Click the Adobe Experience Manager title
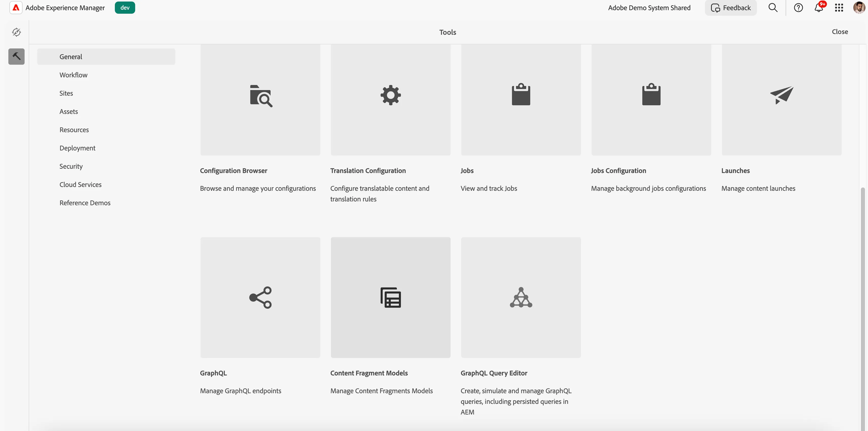 pos(65,8)
